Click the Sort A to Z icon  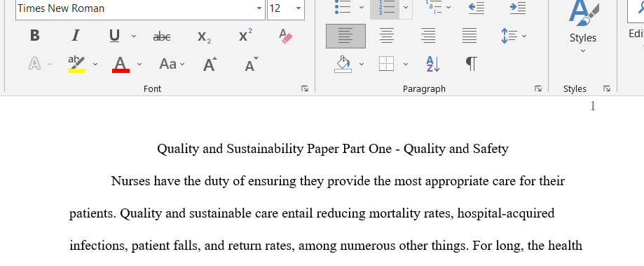(432, 64)
